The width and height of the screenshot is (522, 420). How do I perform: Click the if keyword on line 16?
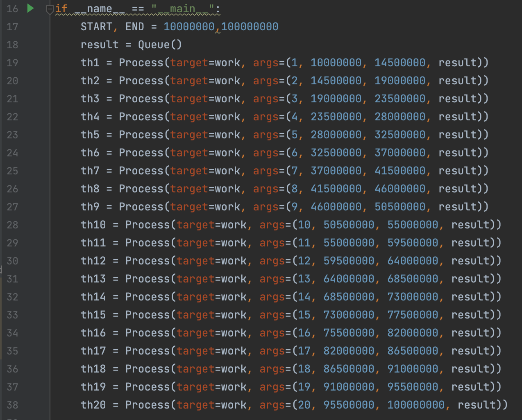(x=61, y=9)
